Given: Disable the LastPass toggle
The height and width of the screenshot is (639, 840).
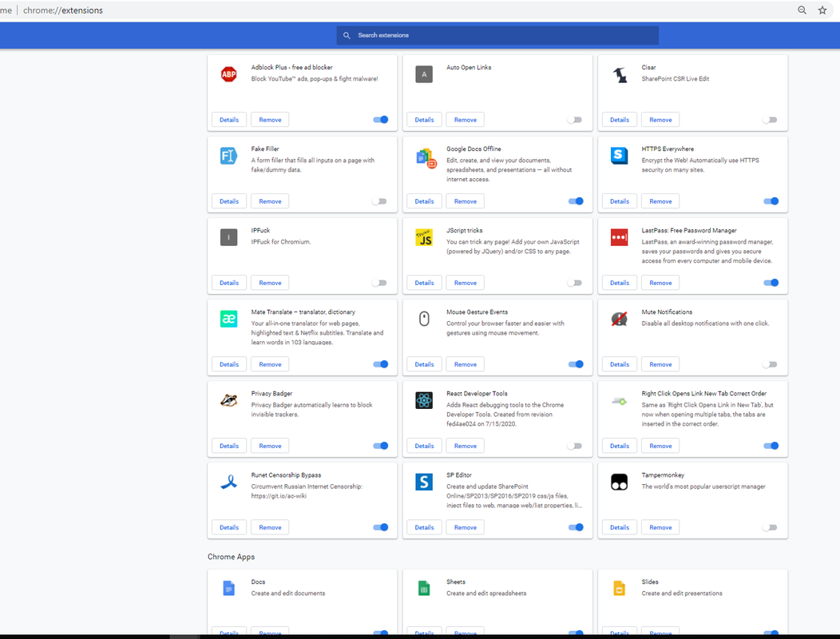Looking at the screenshot, I should [771, 283].
